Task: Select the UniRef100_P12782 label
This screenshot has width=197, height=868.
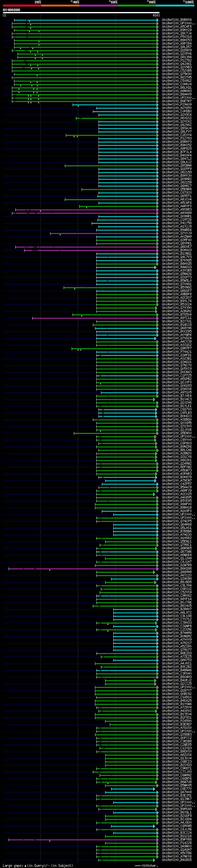Action: coord(177,61)
